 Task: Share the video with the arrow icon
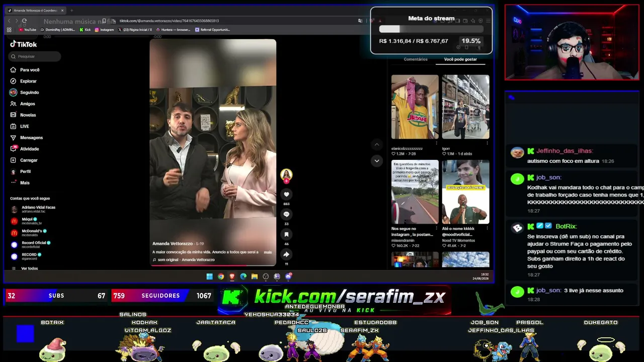pyautogui.click(x=286, y=254)
